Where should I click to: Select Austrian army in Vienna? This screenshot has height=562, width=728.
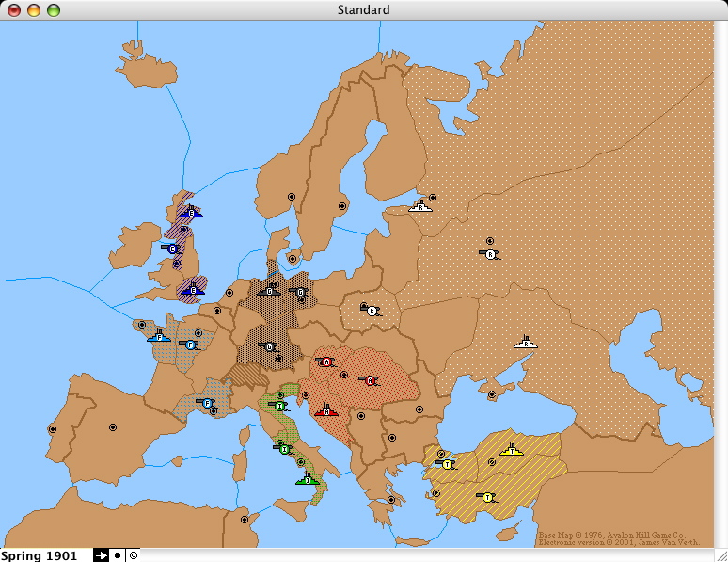click(326, 361)
